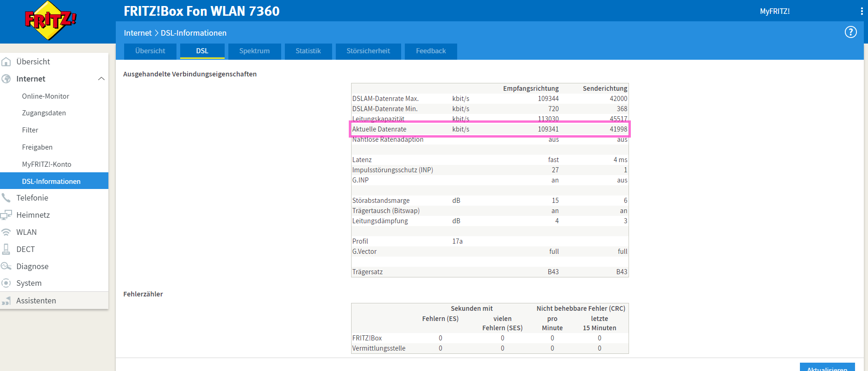Open the help question mark icon

850,32
